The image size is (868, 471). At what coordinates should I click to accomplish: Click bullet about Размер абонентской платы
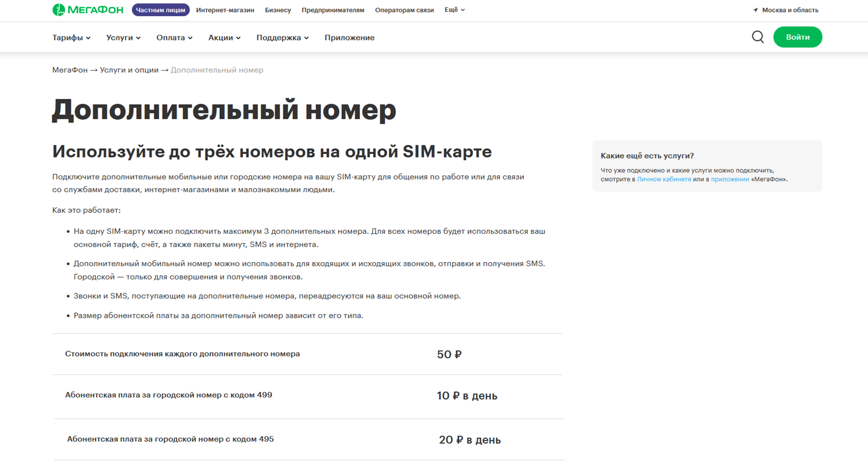pyautogui.click(x=218, y=315)
